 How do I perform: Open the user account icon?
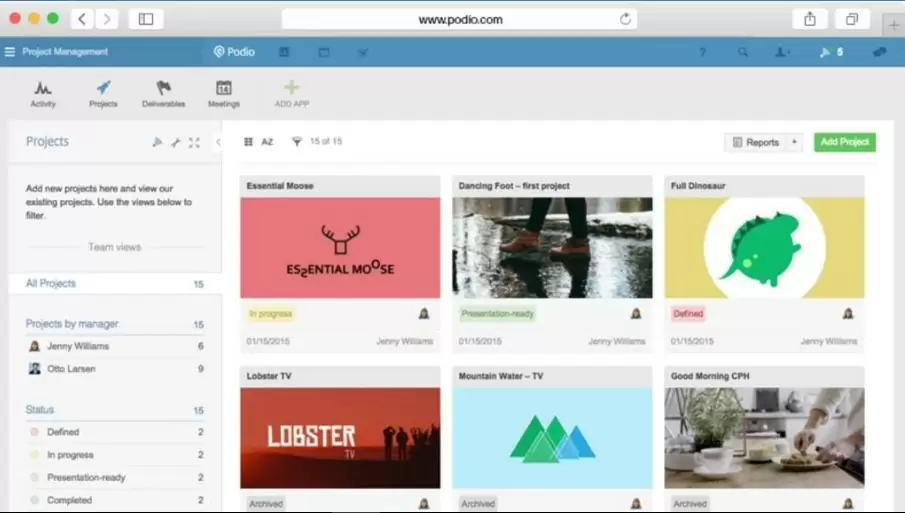click(x=781, y=53)
